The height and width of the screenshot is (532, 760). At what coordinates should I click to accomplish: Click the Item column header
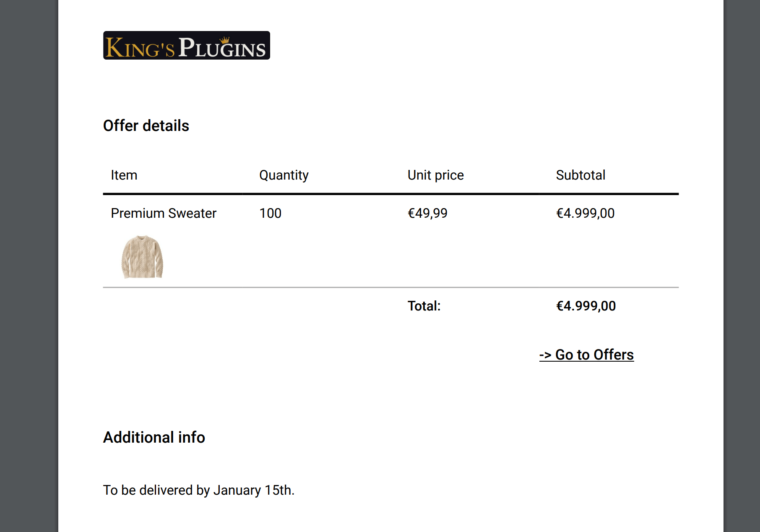[124, 175]
